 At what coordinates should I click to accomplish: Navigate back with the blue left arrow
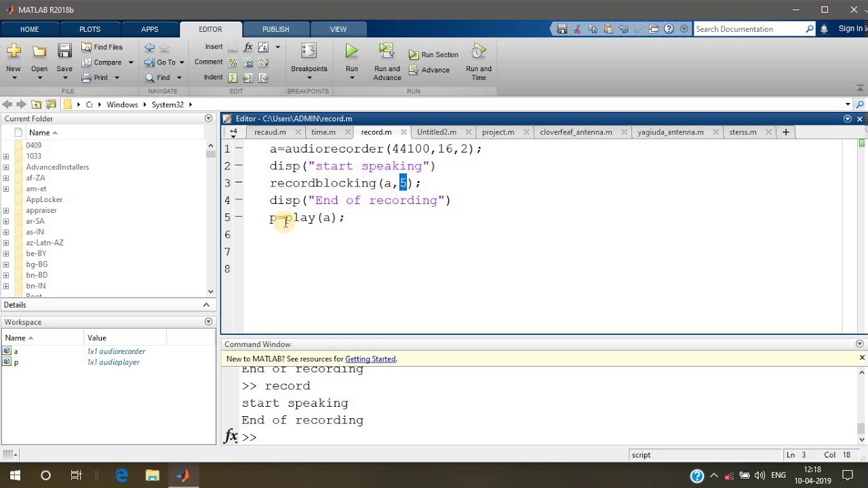(150, 47)
